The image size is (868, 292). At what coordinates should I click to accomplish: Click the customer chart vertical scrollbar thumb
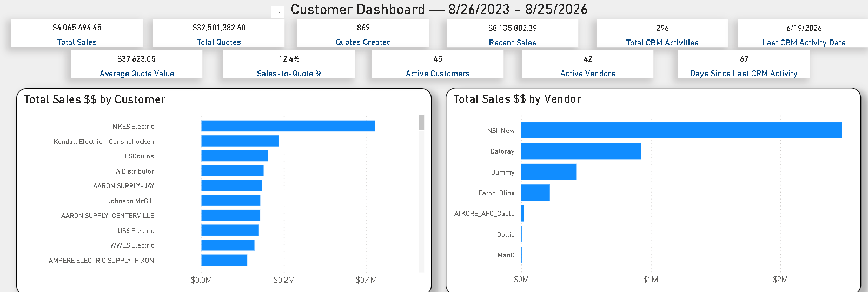coord(421,122)
